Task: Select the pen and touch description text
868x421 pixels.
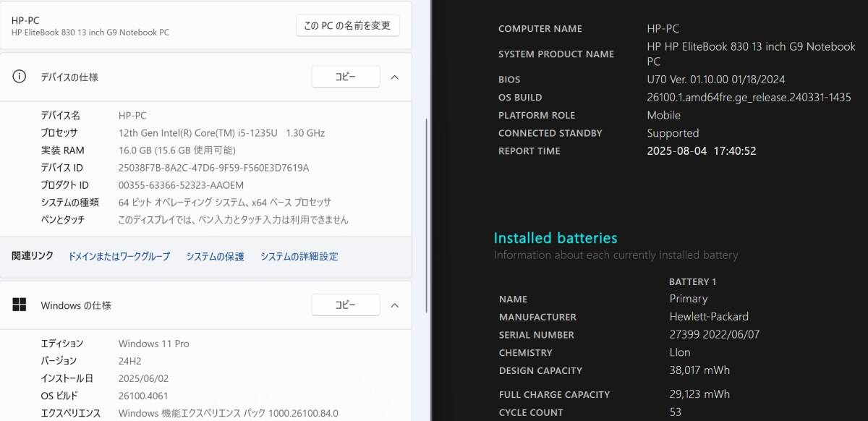Action: pos(234,220)
